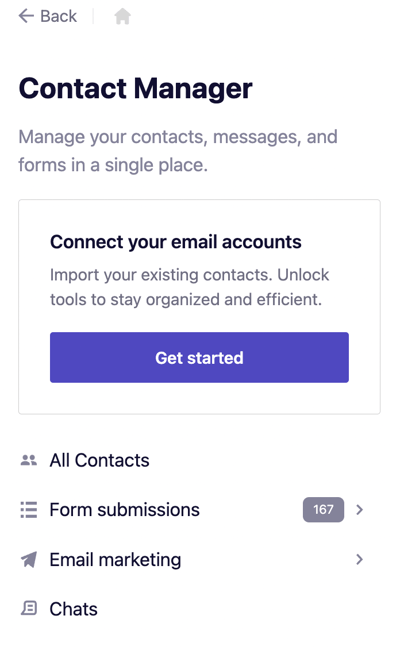This screenshot has height=654, width=400.
Task: Click the Get started button
Action: pyautogui.click(x=199, y=357)
